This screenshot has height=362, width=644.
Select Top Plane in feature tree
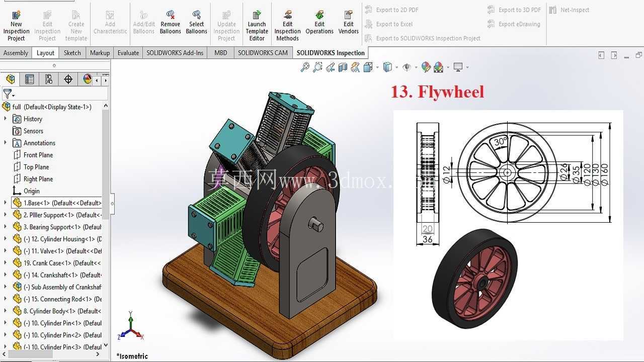click(36, 167)
